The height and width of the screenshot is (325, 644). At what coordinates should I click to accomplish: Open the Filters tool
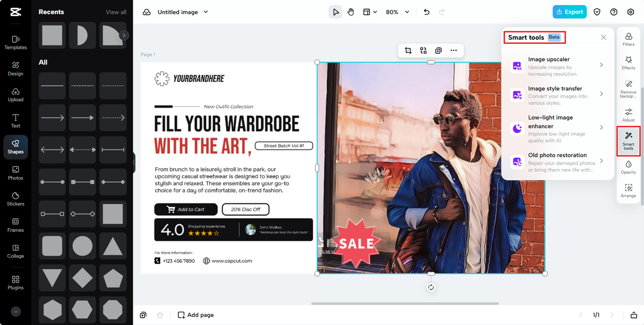tap(628, 40)
